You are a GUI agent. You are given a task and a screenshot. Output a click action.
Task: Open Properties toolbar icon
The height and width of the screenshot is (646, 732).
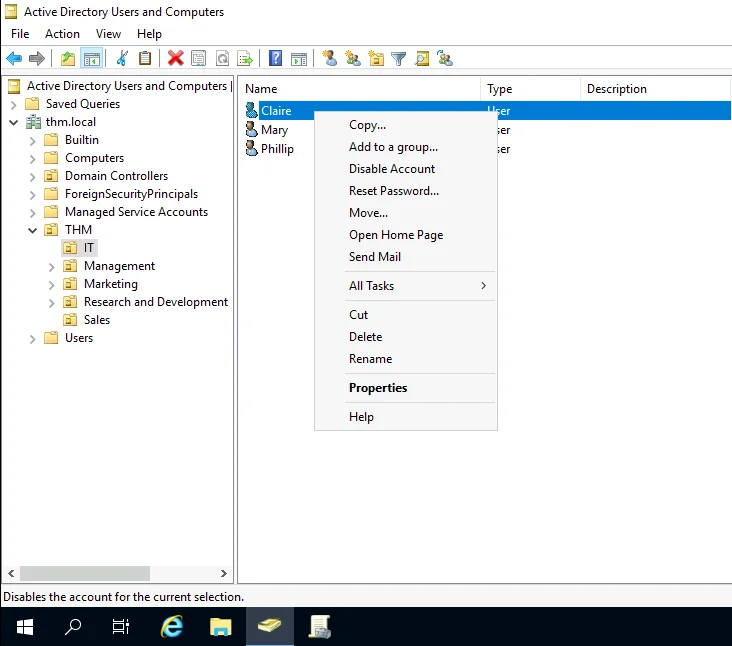198,58
